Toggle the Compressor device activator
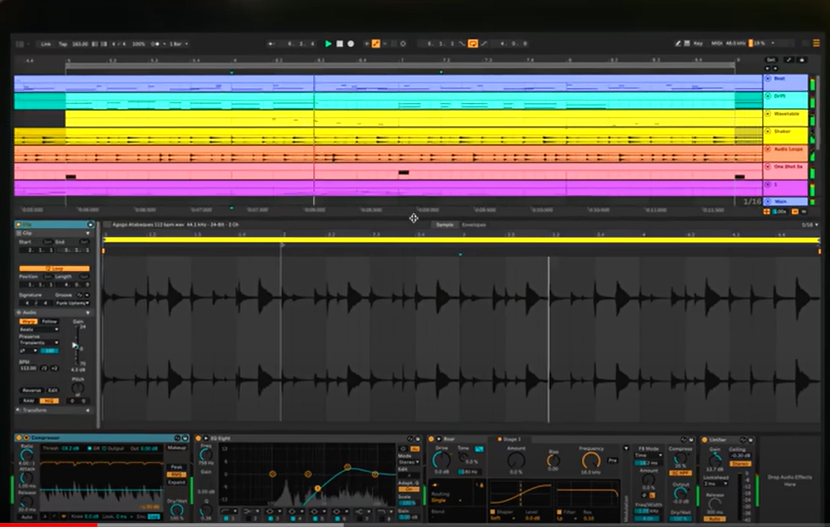 19,438
